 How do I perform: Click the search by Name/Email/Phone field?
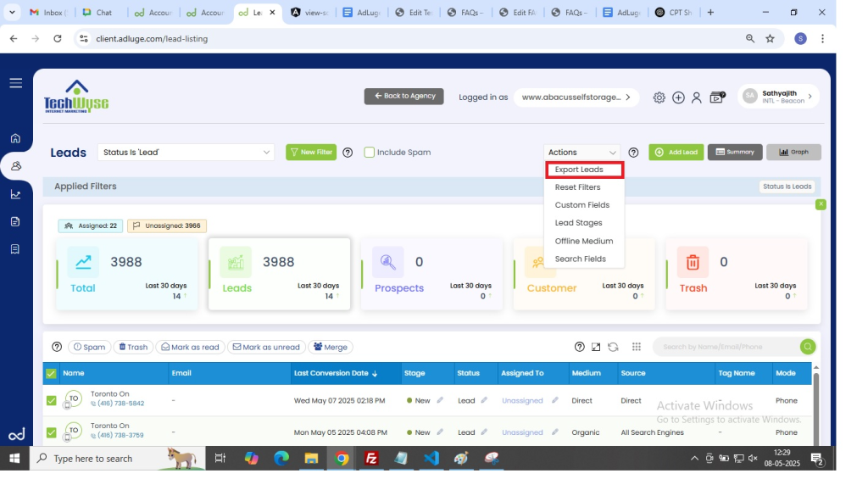[725, 347]
